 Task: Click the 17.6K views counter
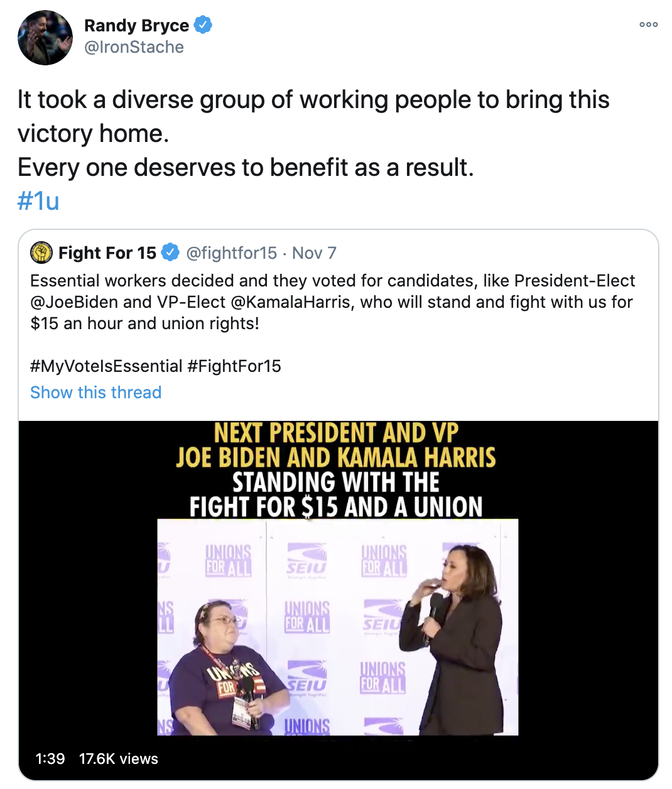point(119,759)
